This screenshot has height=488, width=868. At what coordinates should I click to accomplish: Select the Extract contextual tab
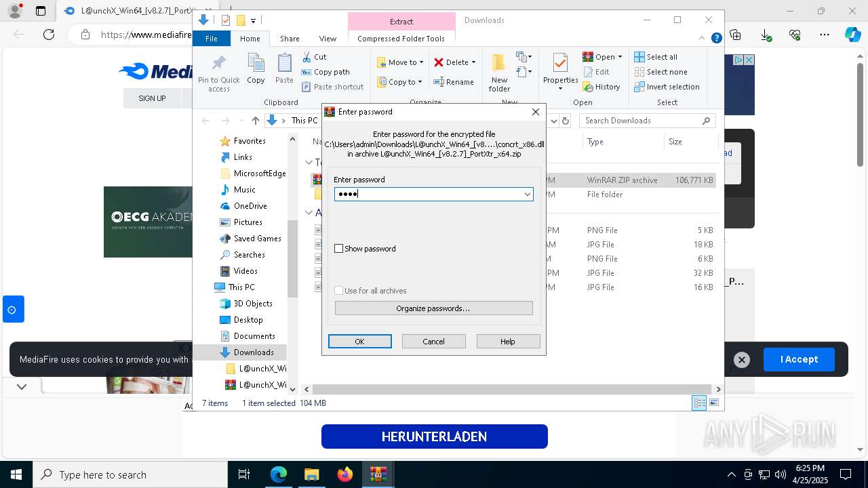[x=401, y=22]
